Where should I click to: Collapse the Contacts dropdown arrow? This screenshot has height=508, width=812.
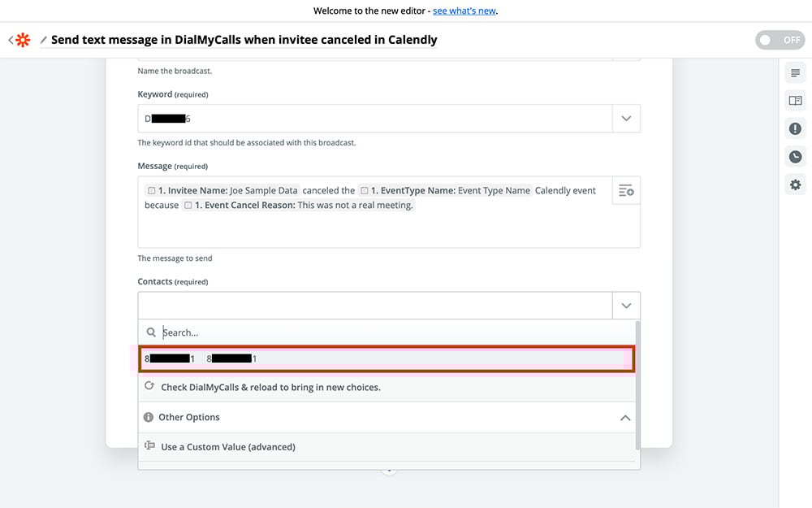(626, 306)
